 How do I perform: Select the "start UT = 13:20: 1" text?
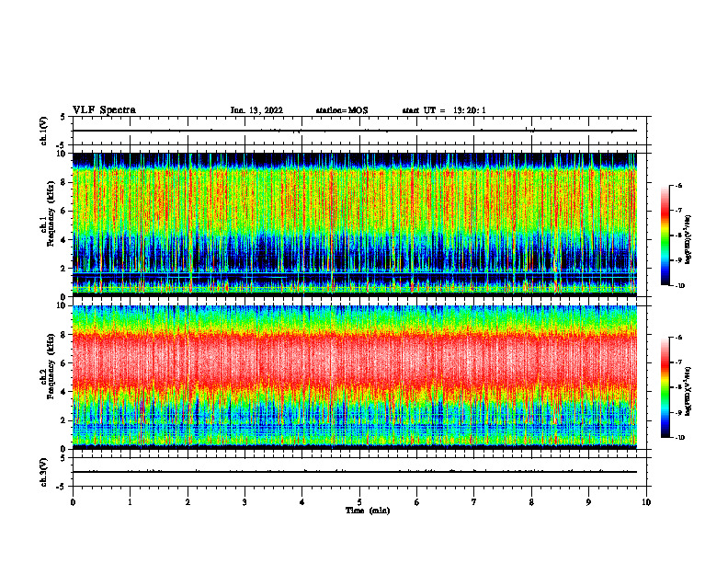(444, 110)
